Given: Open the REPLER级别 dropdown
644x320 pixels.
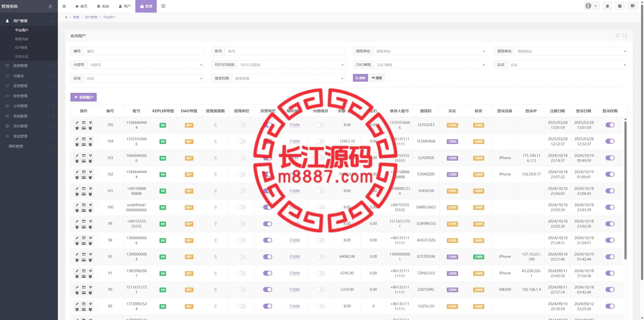Looking at the screenshot, I should tap(291, 65).
